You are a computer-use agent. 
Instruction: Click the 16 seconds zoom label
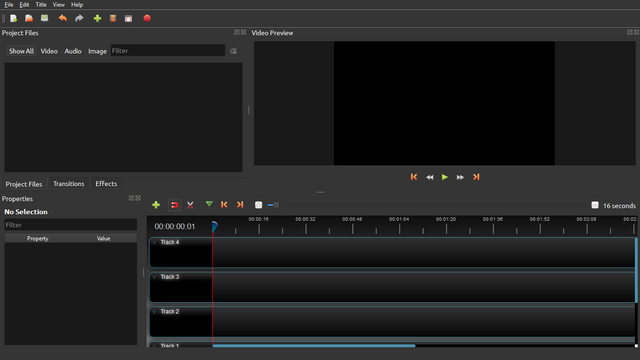click(619, 206)
